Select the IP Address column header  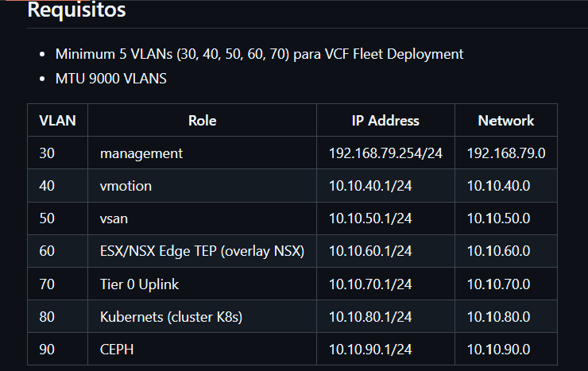(x=385, y=121)
